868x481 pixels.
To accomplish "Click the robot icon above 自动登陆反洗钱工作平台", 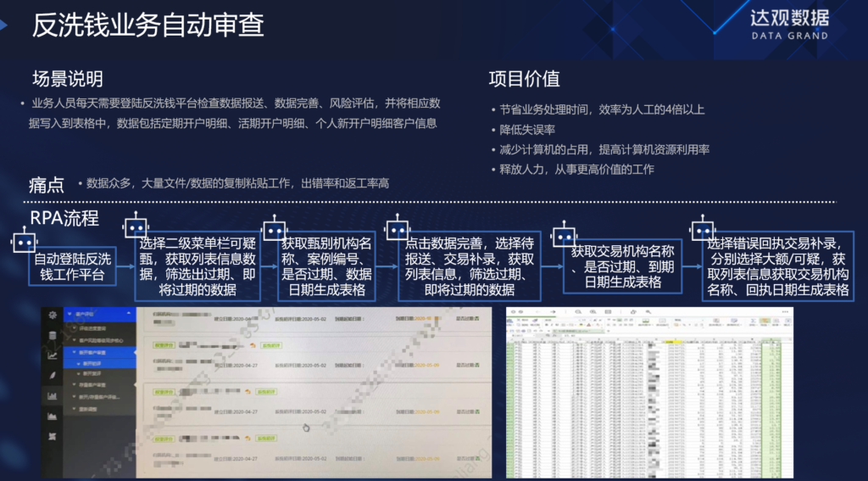I will (24, 239).
